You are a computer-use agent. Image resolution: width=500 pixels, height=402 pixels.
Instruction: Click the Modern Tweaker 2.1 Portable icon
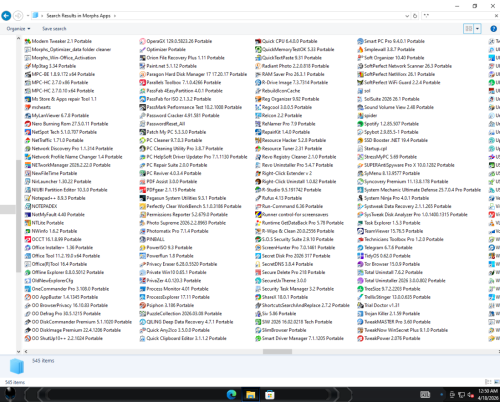(x=28, y=41)
